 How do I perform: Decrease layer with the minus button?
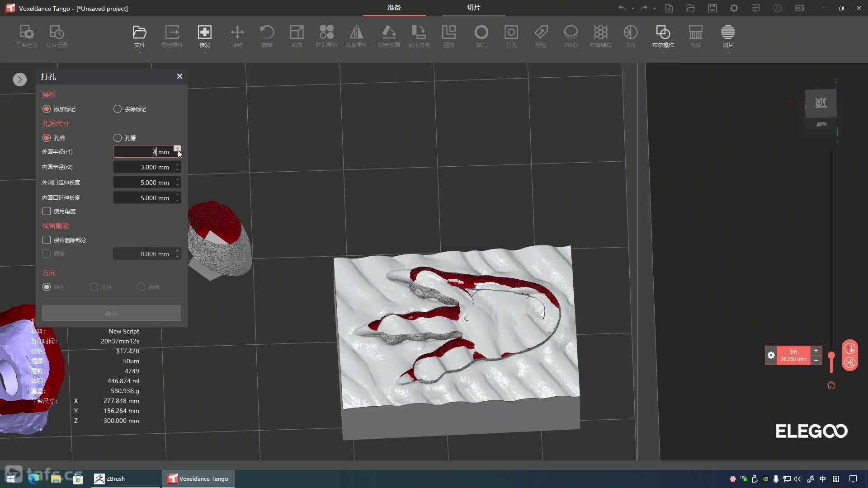[816, 360]
